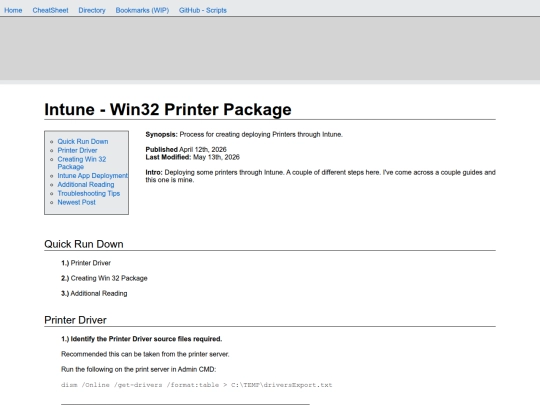
Task: Open the Home navigation link
Action: point(13,10)
